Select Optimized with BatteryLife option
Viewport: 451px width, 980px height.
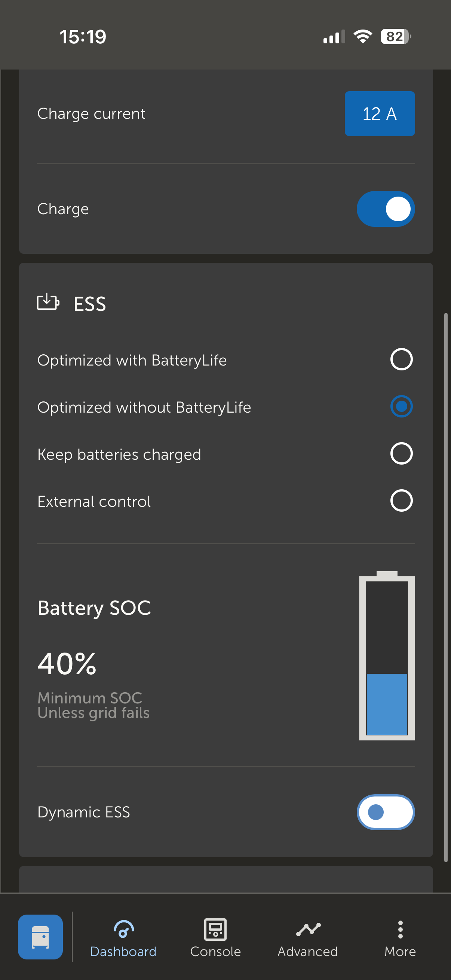[401, 360]
